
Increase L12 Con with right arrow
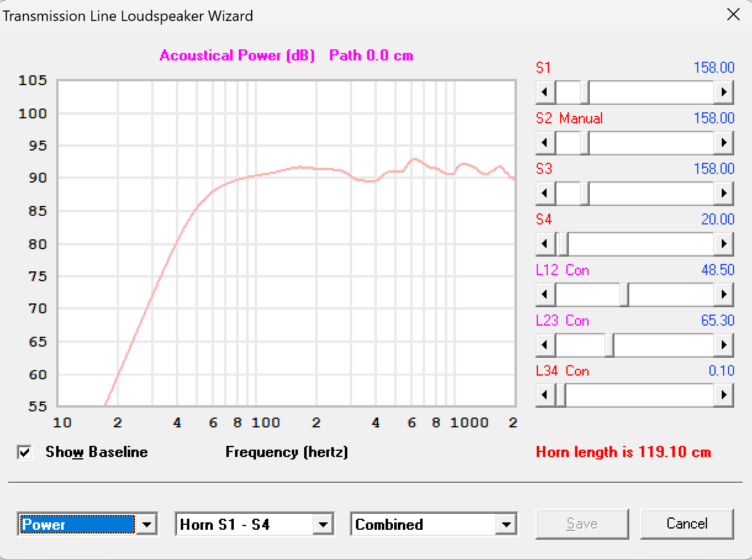coord(724,295)
